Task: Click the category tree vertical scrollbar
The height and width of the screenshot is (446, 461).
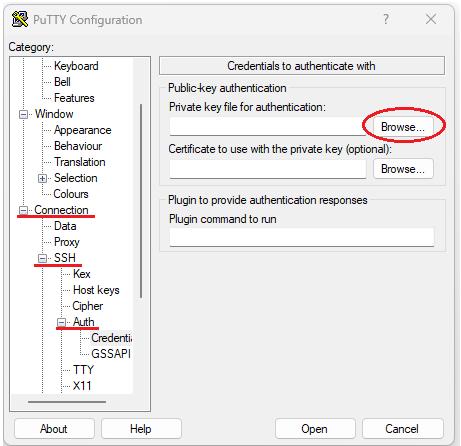Action: (x=141, y=201)
